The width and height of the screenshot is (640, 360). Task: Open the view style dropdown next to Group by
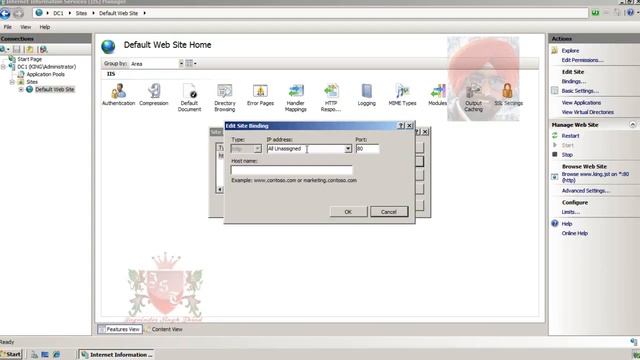coord(191,63)
